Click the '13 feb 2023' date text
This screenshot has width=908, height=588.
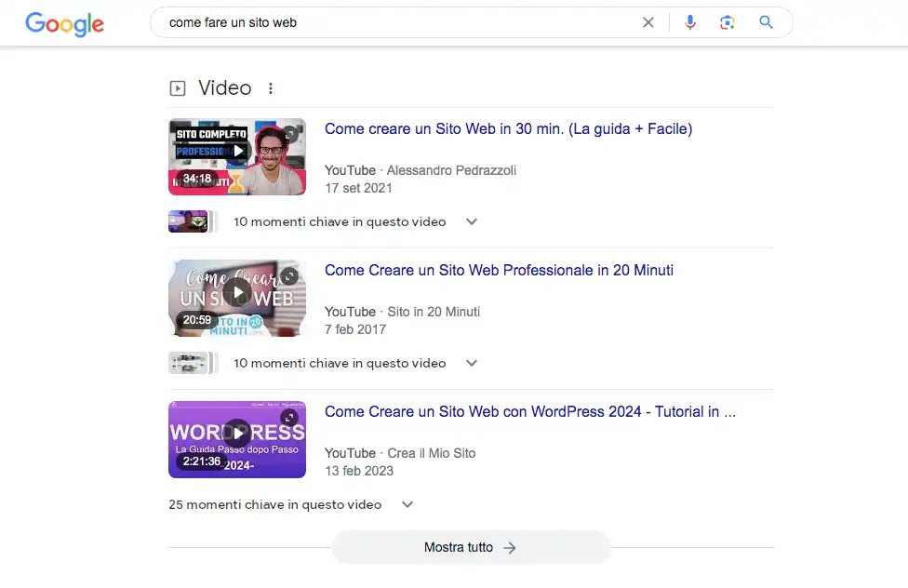(359, 471)
